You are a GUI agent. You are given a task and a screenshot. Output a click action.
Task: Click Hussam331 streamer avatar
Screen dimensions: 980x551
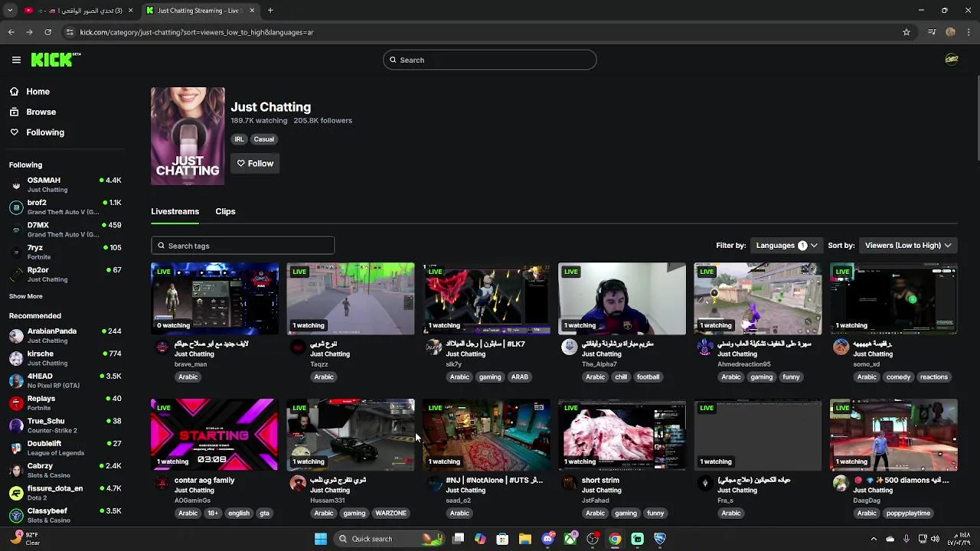tap(298, 484)
